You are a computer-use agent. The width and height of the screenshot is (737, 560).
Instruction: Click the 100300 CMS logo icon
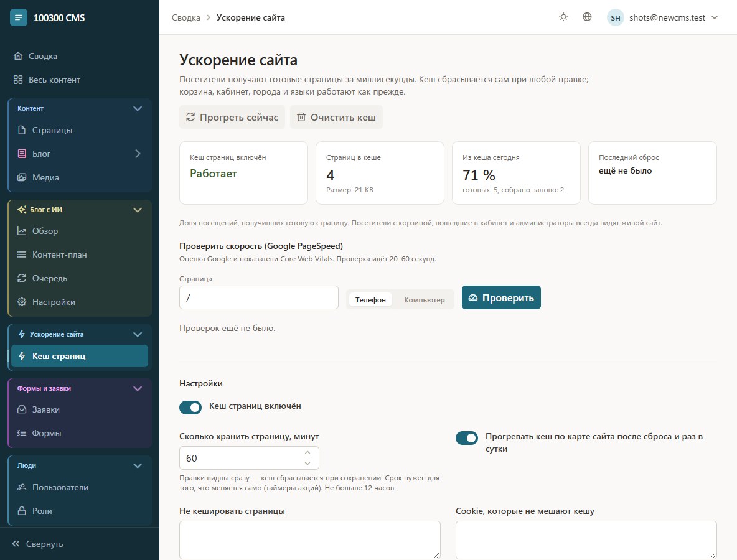pyautogui.click(x=18, y=18)
